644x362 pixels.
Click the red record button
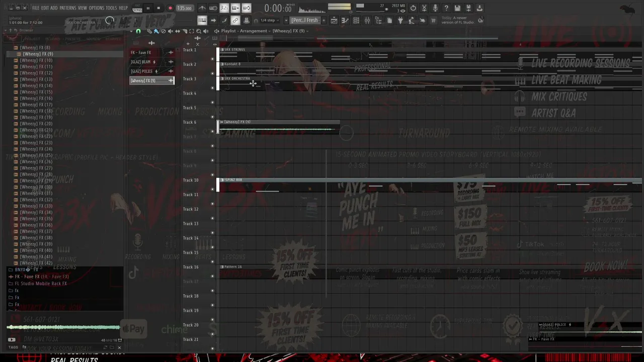tap(170, 8)
